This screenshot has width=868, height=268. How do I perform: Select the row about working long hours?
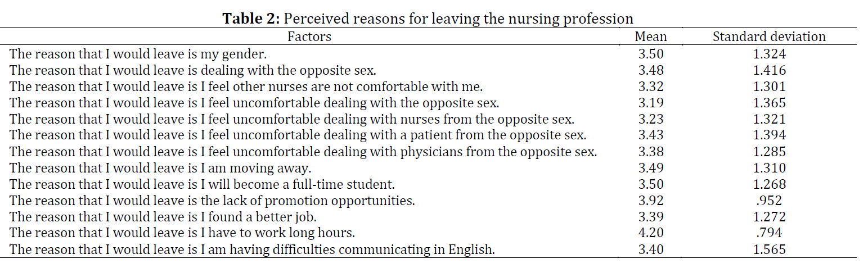pyautogui.click(x=433, y=233)
